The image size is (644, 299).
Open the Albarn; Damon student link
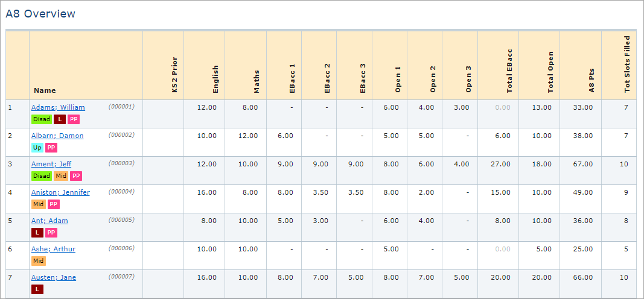click(x=57, y=136)
